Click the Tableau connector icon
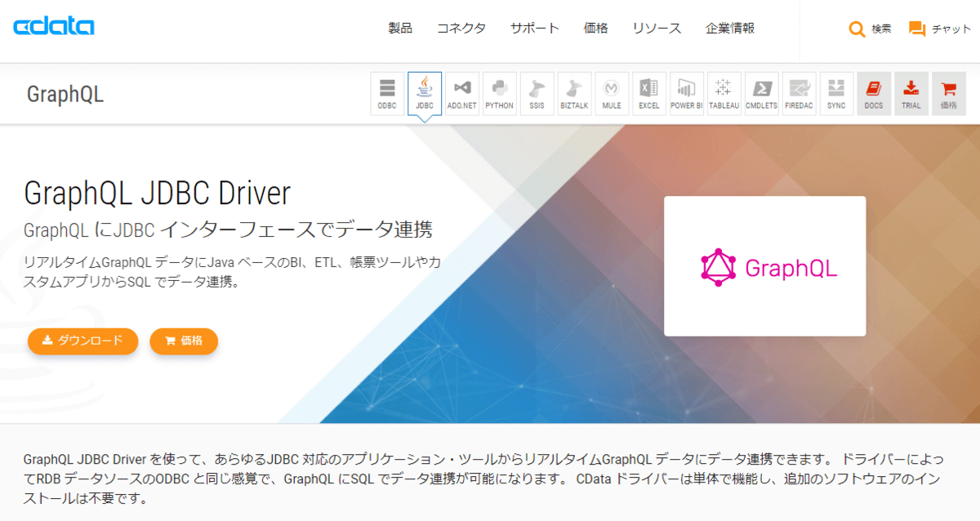The image size is (980, 521). [x=724, y=92]
